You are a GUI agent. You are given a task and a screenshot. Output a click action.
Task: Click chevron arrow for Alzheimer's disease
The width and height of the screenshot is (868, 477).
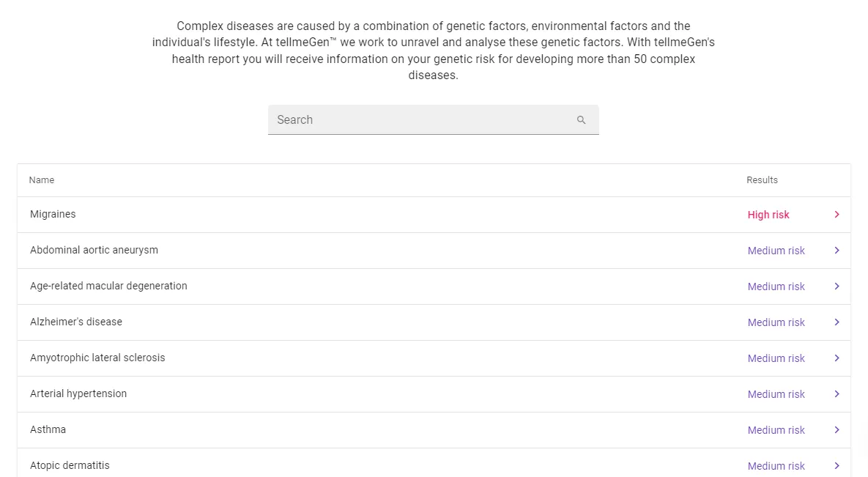tap(837, 322)
